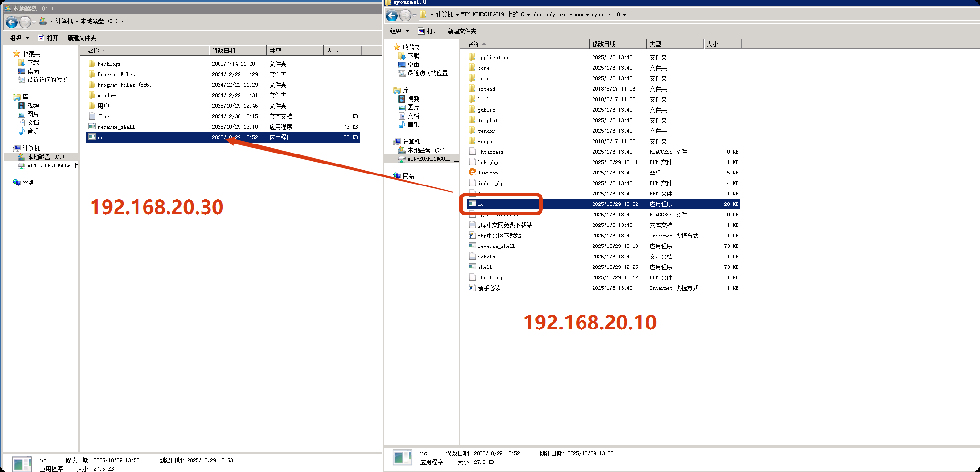Select the shell application file icon

point(472,267)
